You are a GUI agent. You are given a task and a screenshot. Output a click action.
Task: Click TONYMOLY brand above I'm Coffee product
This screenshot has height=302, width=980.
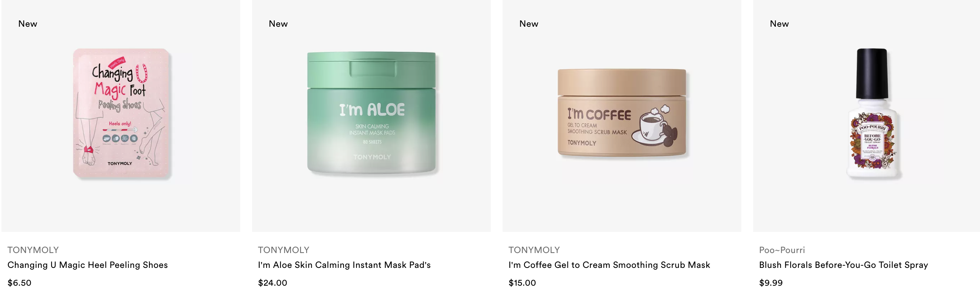coord(534,250)
